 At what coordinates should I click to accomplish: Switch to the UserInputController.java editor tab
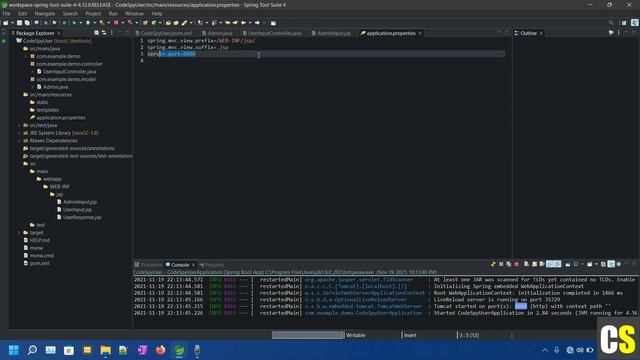click(272, 33)
